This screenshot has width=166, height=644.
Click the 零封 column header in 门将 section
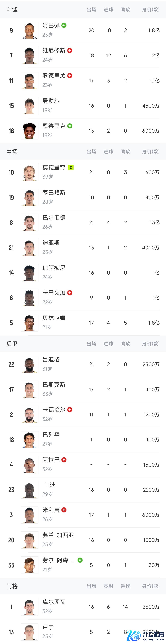(x=108, y=586)
